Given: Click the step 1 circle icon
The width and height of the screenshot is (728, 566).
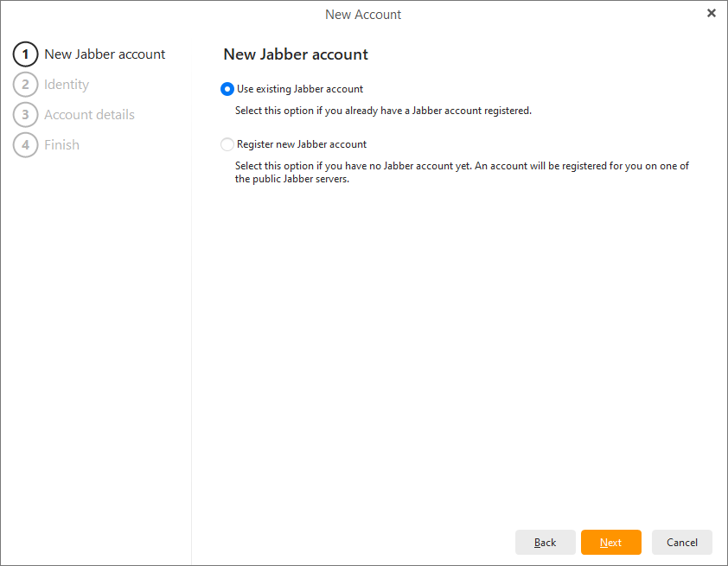Looking at the screenshot, I should tap(26, 54).
